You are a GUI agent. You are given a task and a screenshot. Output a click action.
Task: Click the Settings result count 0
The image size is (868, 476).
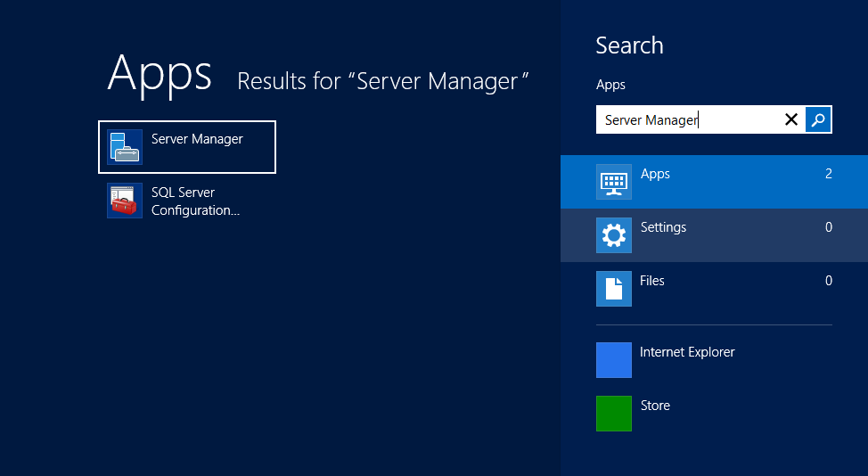(829, 227)
